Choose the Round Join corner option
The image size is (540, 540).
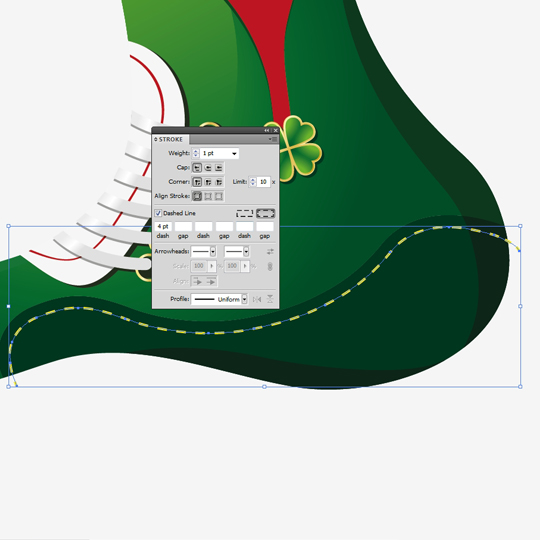pos(208,182)
